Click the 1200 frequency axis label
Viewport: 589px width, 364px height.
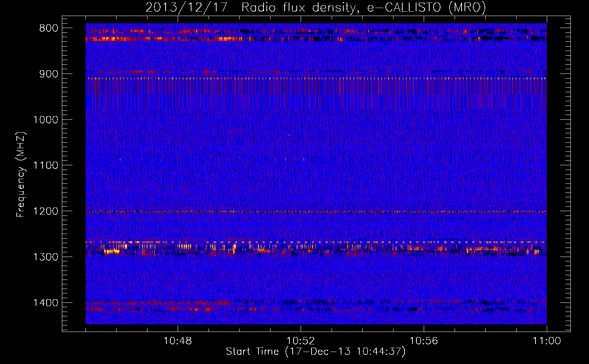click(46, 211)
